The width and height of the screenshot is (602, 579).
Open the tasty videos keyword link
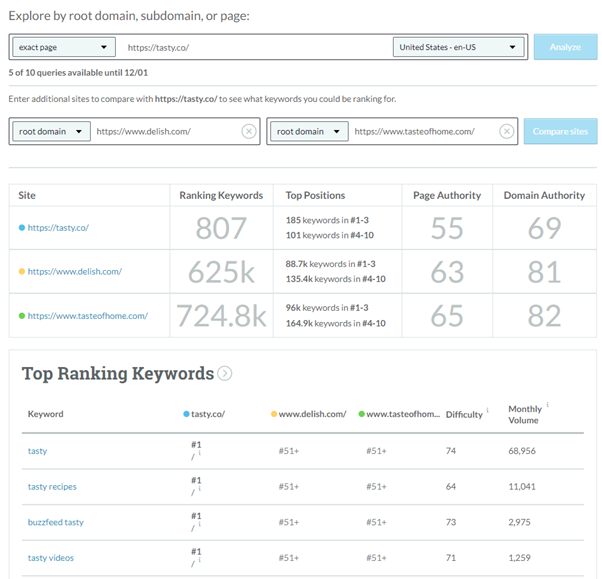(x=51, y=558)
